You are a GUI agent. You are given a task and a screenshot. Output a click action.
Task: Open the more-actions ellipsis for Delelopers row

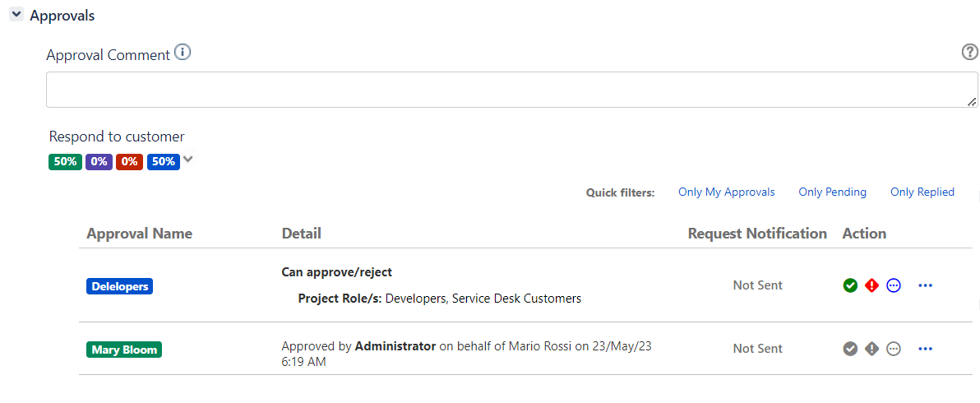coord(926,285)
